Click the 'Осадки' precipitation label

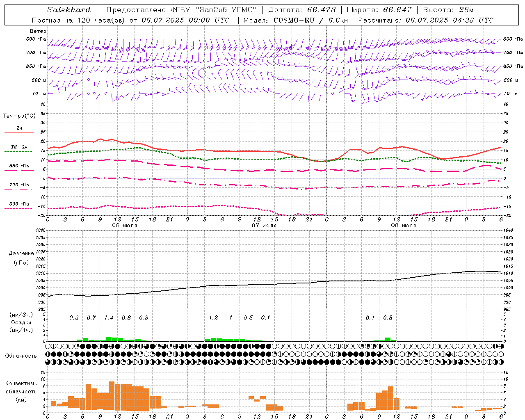21,322
